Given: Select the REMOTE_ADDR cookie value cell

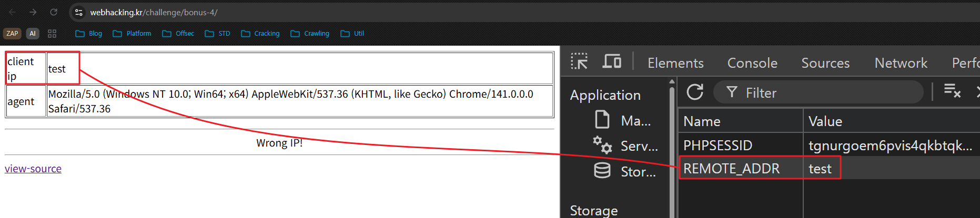Looking at the screenshot, I should point(821,169).
